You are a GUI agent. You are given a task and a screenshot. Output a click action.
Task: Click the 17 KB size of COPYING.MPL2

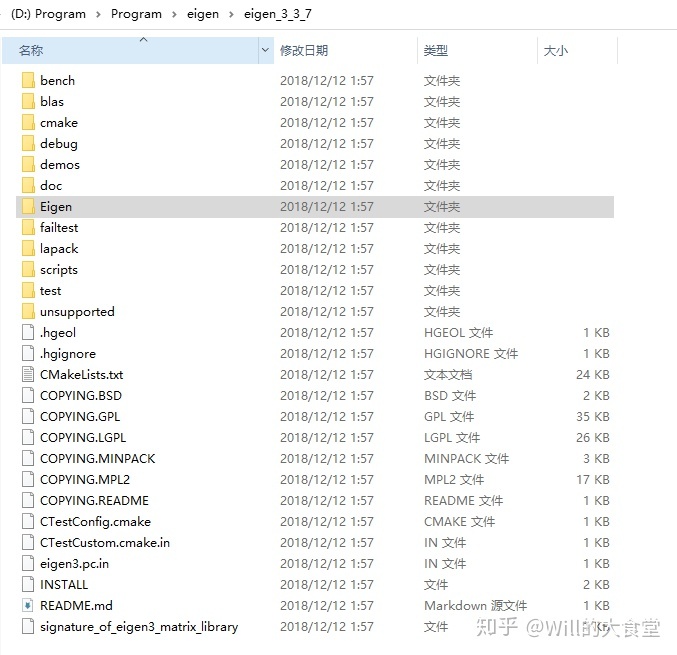click(593, 480)
